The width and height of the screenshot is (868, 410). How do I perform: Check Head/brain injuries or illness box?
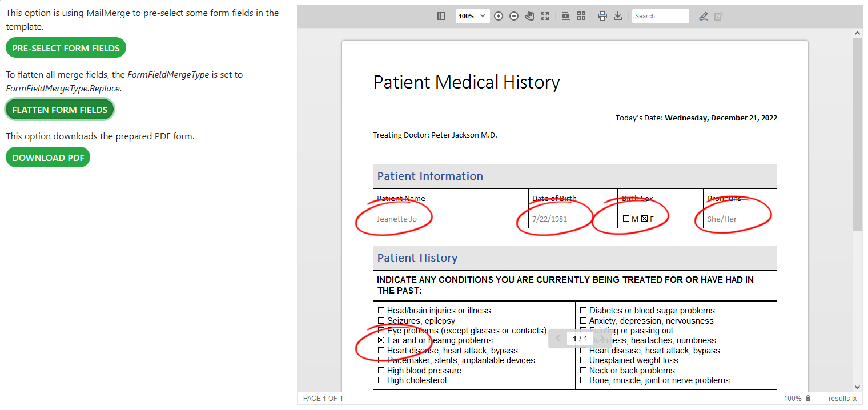tap(381, 311)
